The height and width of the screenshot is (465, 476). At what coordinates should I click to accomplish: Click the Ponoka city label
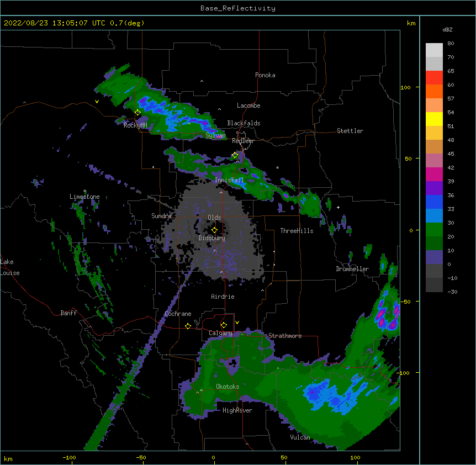(x=265, y=75)
